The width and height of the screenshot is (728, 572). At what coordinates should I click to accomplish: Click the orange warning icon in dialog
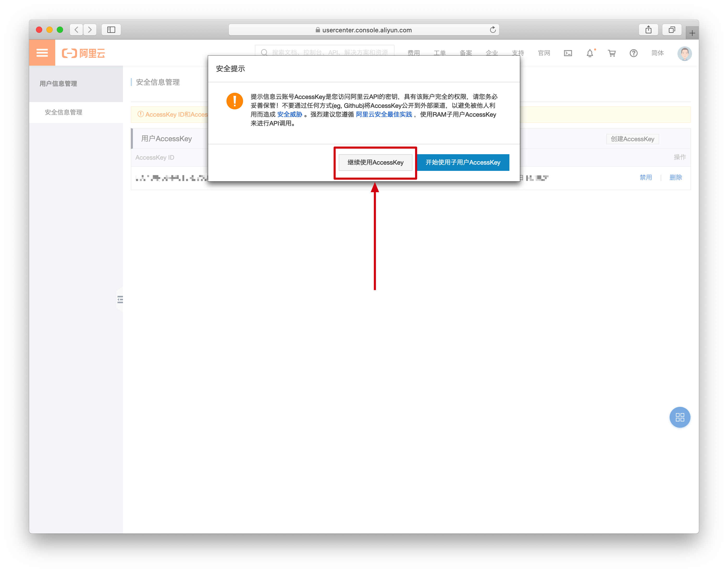coord(235,101)
